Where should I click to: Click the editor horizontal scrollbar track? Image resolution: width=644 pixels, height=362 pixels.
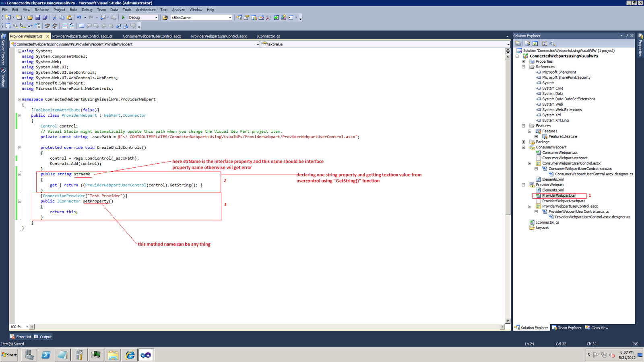coord(267,327)
